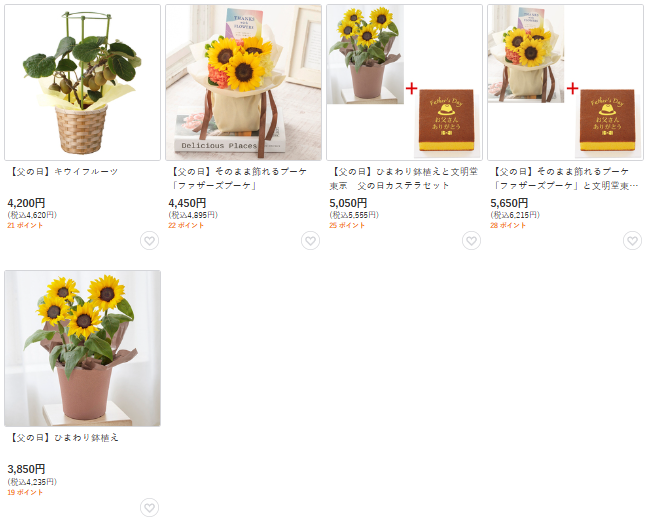Open the Father's Bouquet sunflower arrangement image

243,82
